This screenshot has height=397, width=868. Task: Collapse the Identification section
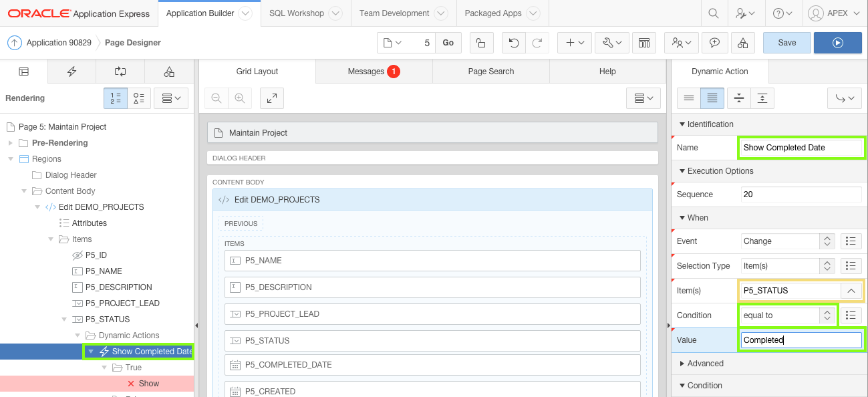682,124
